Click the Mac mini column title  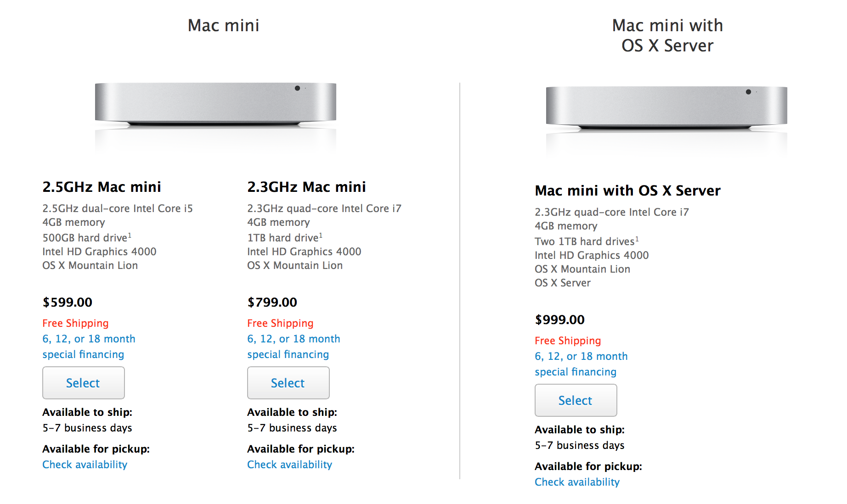(x=223, y=25)
